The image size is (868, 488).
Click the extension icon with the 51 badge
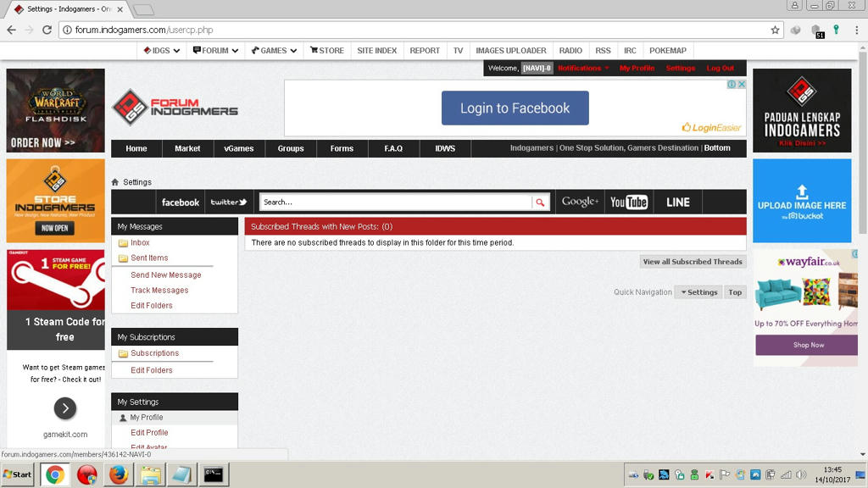(x=816, y=31)
